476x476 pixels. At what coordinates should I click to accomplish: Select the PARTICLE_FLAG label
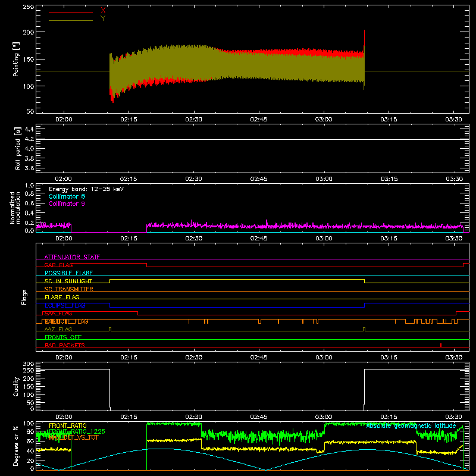pos(67,321)
